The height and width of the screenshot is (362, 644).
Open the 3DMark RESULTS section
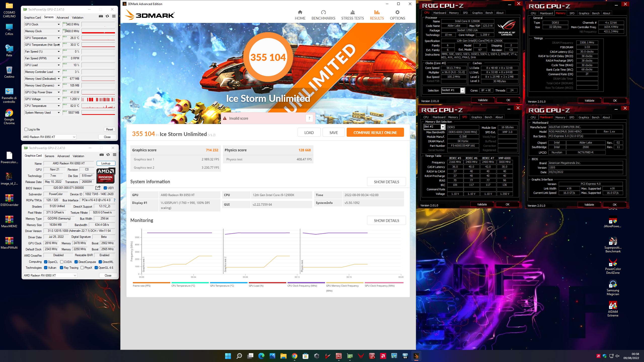click(377, 15)
